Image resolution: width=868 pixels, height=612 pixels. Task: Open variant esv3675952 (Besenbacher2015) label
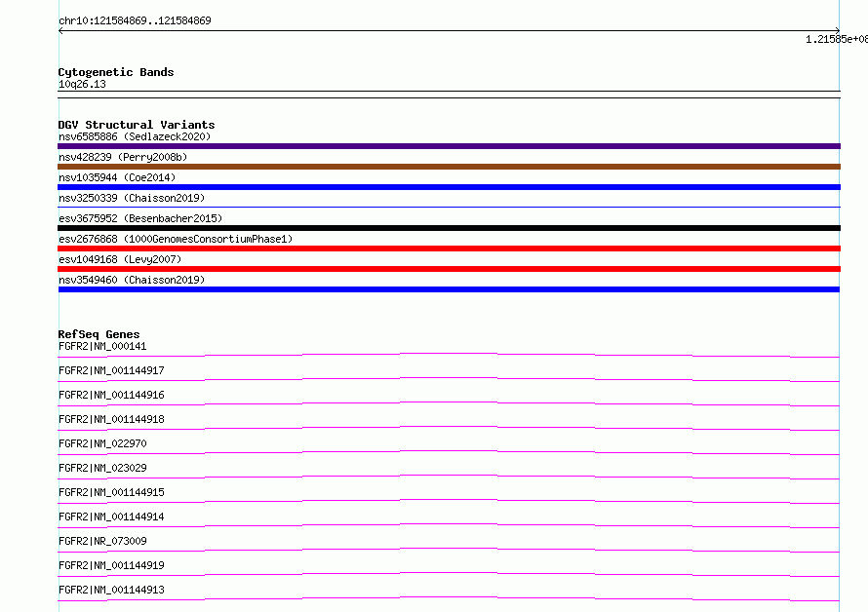tap(140, 218)
